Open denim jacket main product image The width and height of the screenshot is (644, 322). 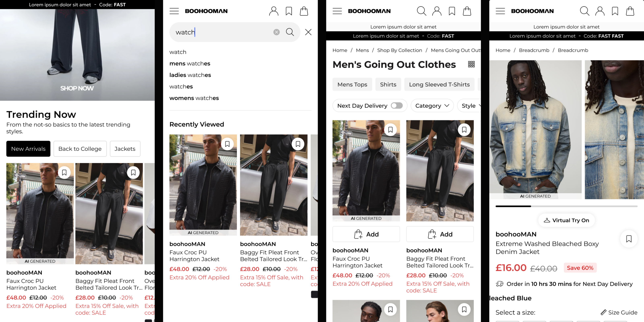535,129
